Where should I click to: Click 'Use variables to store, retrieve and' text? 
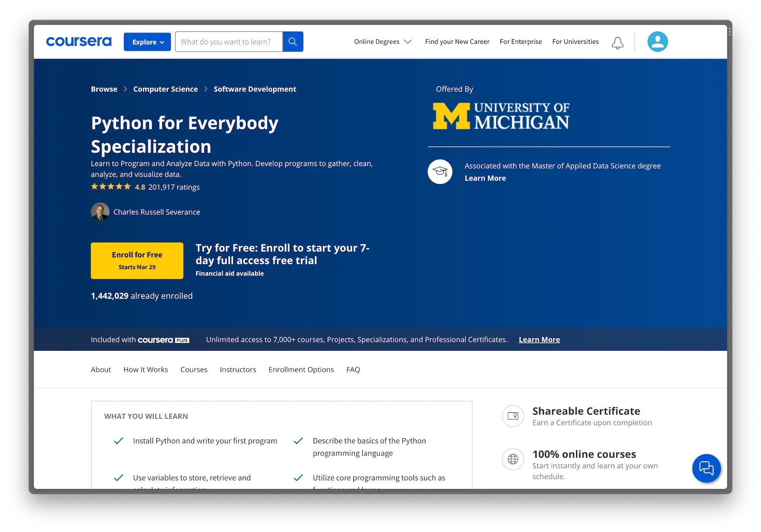[192, 478]
